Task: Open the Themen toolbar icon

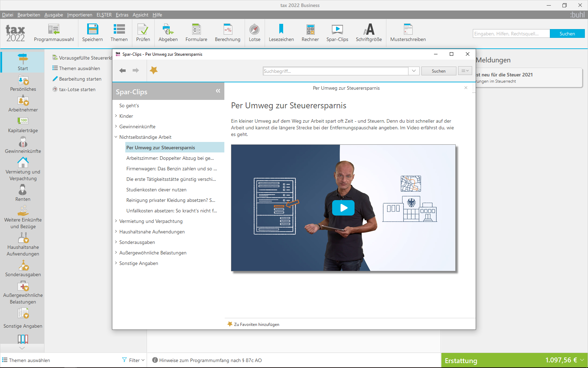Action: click(119, 33)
